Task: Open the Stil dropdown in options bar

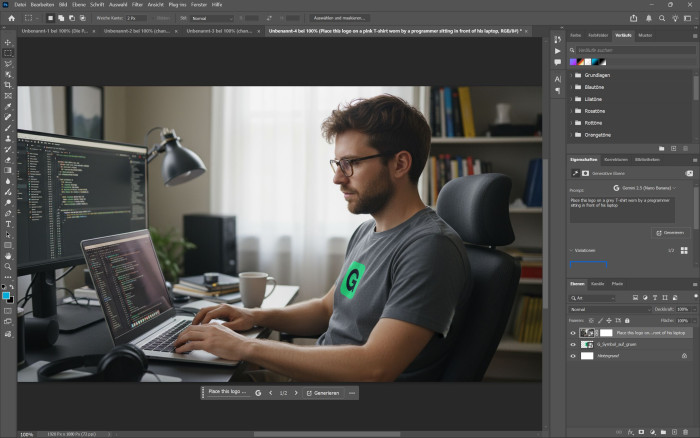Action: (x=212, y=18)
